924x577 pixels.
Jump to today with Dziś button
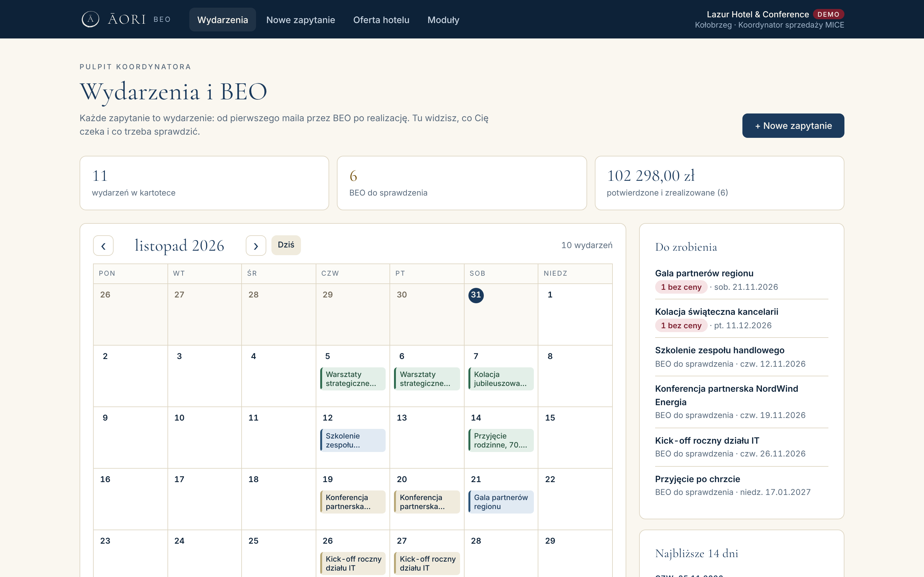coord(286,245)
